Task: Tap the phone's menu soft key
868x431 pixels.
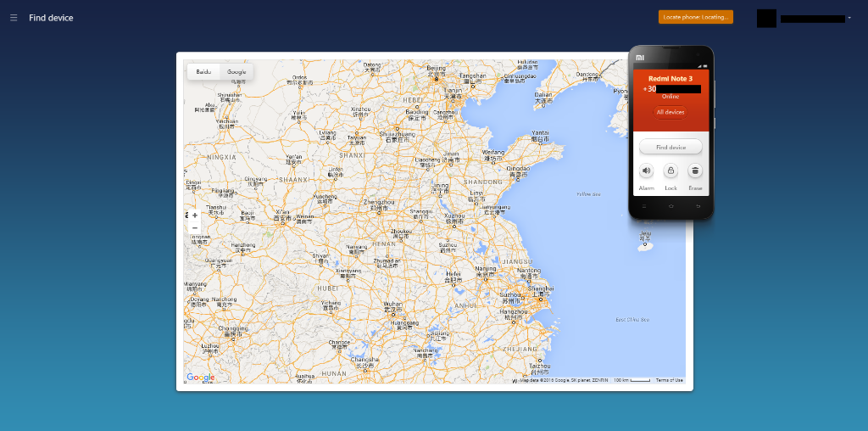Action: click(x=644, y=206)
